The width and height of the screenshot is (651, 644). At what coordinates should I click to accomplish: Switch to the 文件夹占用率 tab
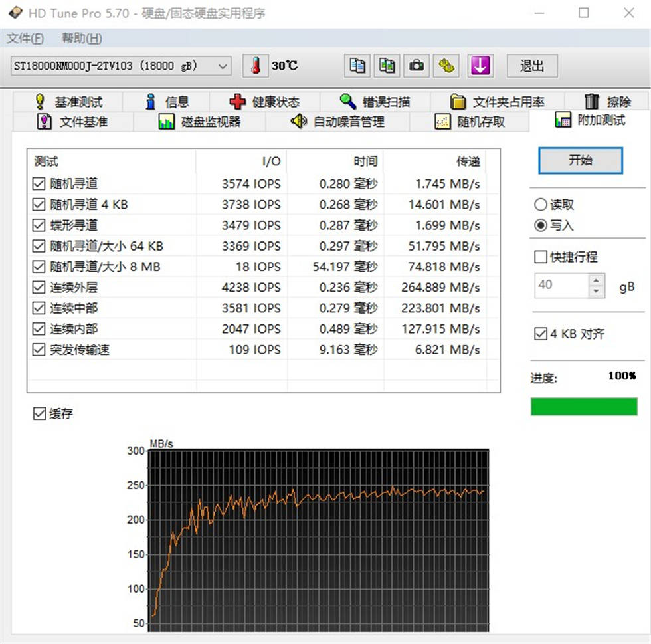(x=498, y=102)
